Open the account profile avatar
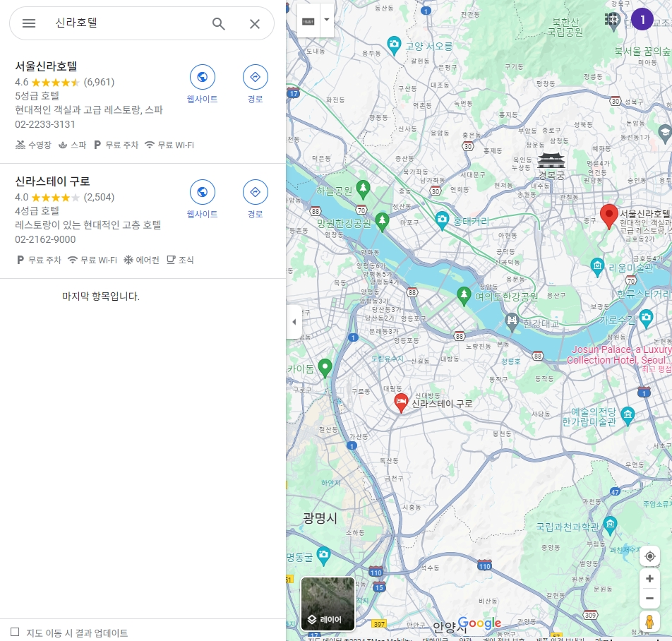 (642, 19)
